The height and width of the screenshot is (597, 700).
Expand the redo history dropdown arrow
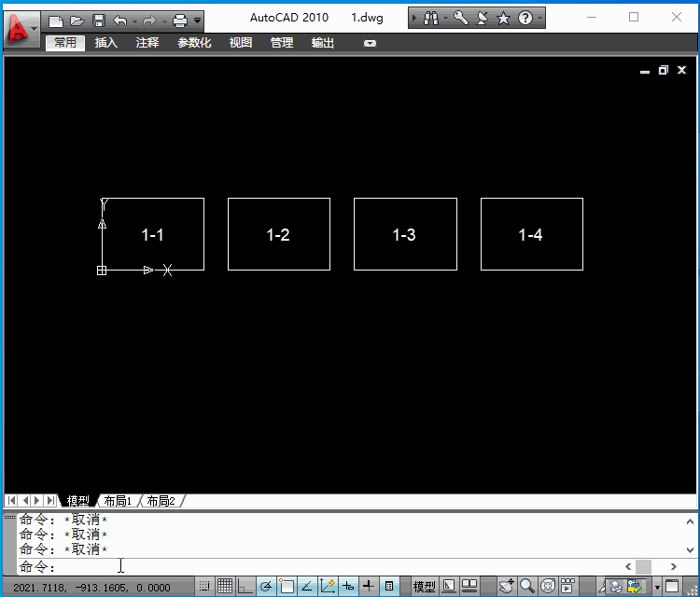point(164,21)
